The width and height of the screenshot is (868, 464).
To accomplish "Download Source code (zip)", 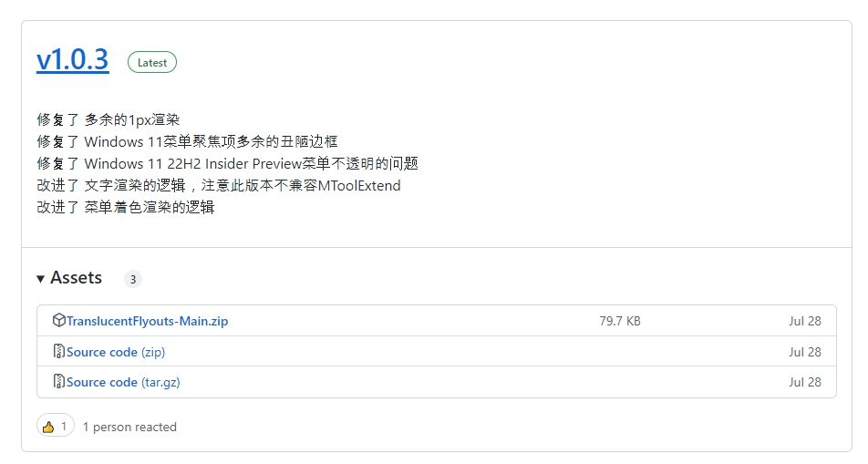I will tap(116, 352).
